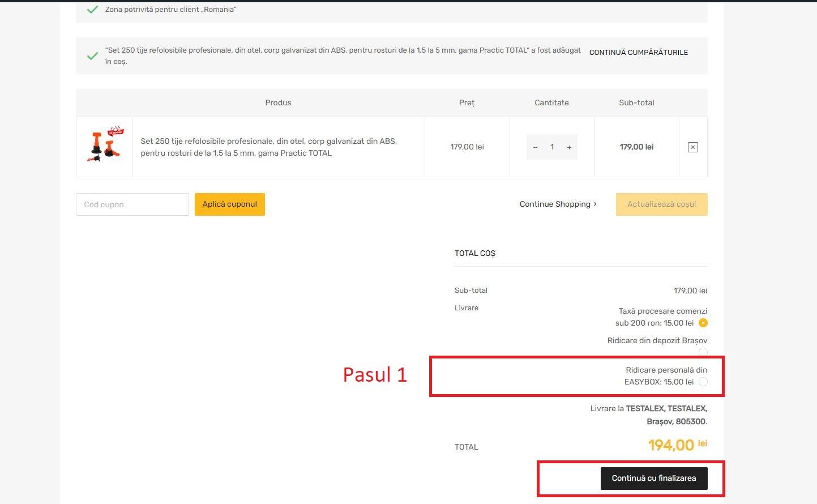
Task: Click the product thumbnail image
Action: (104, 146)
